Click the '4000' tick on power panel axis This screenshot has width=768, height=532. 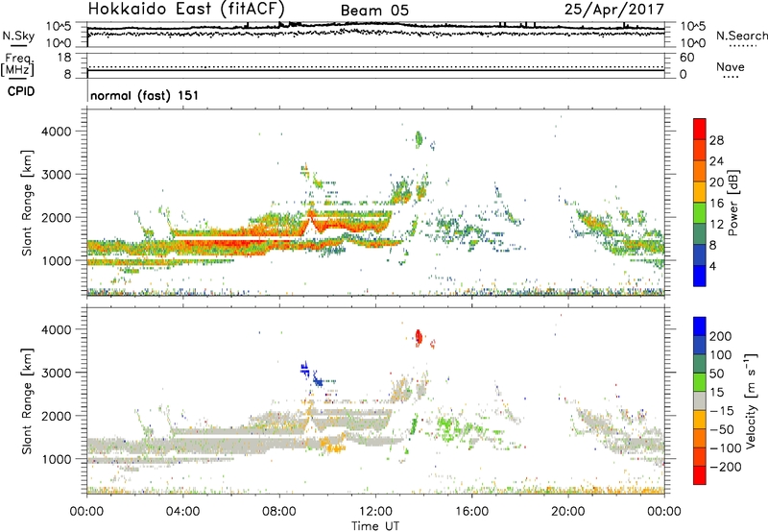point(57,132)
